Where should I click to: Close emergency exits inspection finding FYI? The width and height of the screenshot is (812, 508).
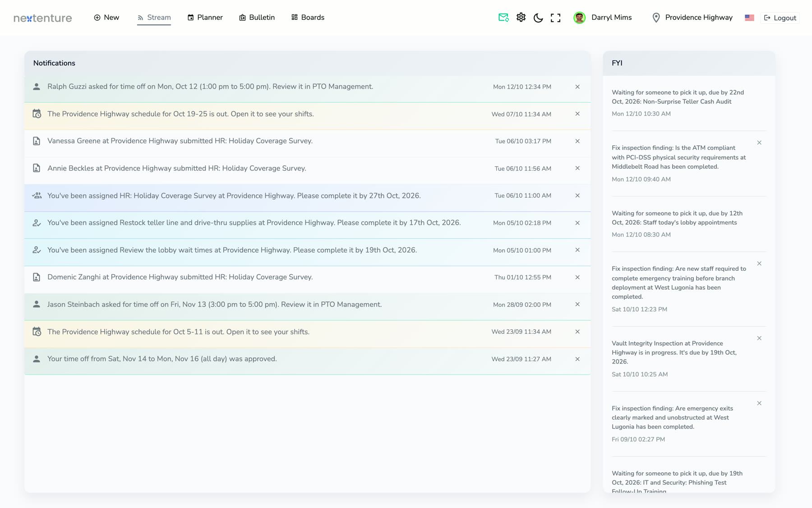[x=759, y=403]
